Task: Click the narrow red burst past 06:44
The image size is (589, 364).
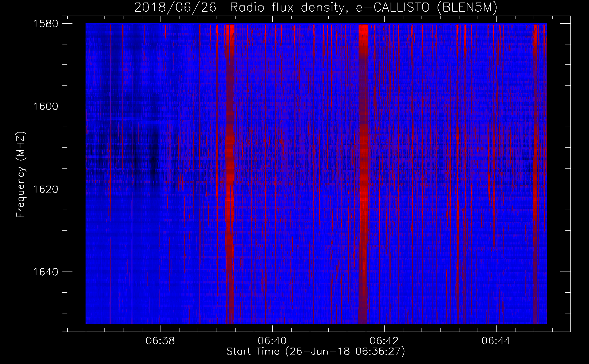Action: (535, 174)
